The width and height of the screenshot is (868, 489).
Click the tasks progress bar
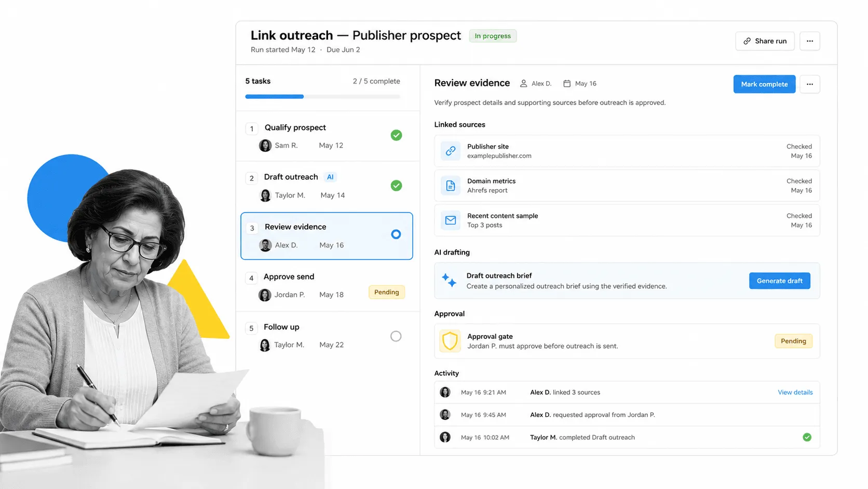click(x=322, y=97)
